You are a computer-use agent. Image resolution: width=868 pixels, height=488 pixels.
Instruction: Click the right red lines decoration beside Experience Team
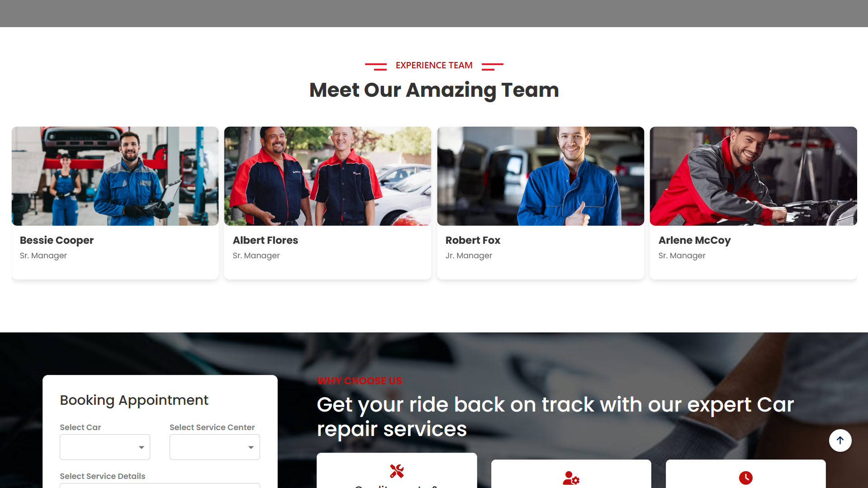pyautogui.click(x=492, y=66)
